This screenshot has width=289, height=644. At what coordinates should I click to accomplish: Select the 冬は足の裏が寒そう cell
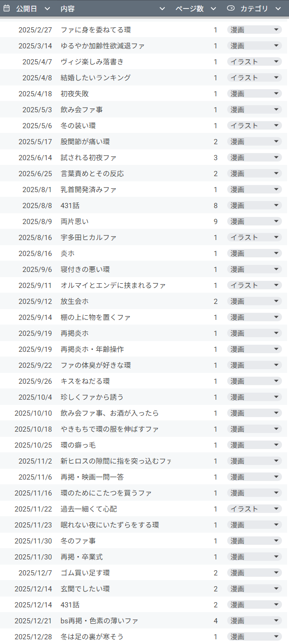[92, 636]
